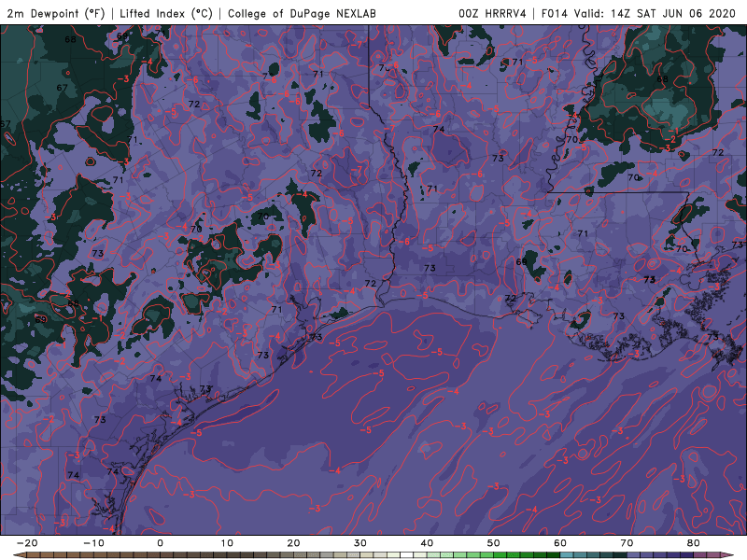Click the '00Z HRRRV4' model run label
Viewport: 747px width, 560px height.
492,13
